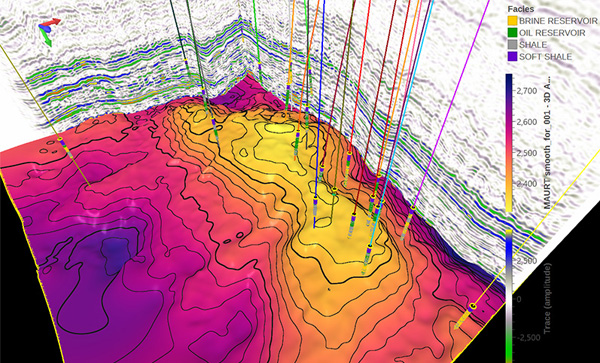600x363 pixels.
Task: Click the deep blue low area on surface
Action: tap(114, 250)
